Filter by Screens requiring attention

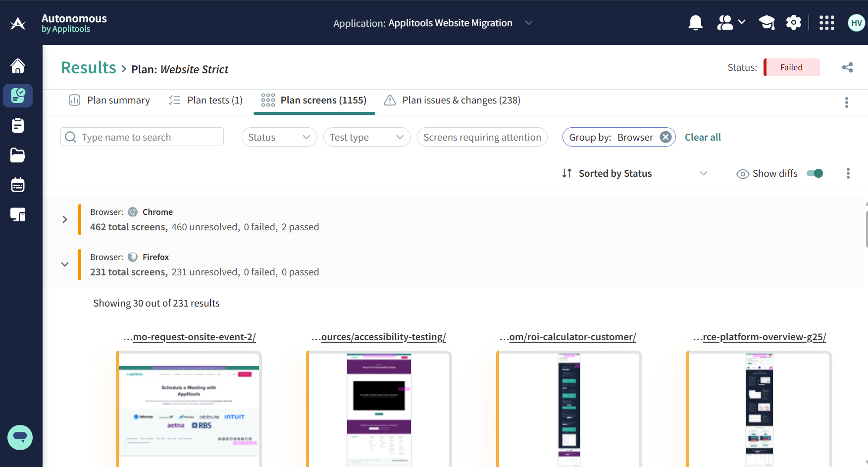[482, 137]
